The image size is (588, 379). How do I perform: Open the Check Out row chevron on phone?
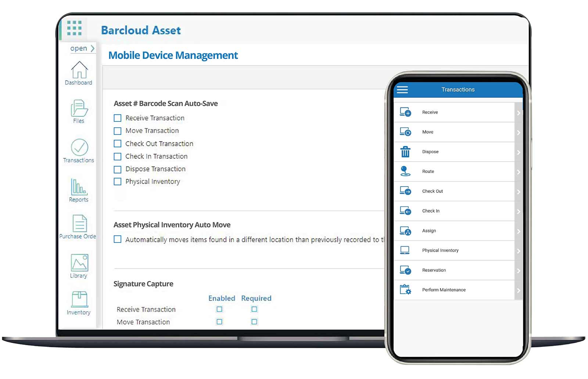pyautogui.click(x=519, y=192)
